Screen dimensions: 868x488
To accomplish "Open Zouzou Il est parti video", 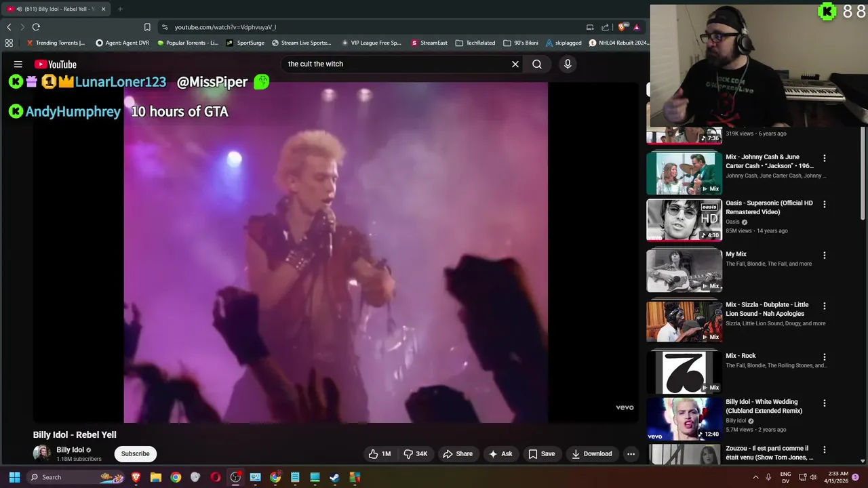I will click(x=769, y=453).
